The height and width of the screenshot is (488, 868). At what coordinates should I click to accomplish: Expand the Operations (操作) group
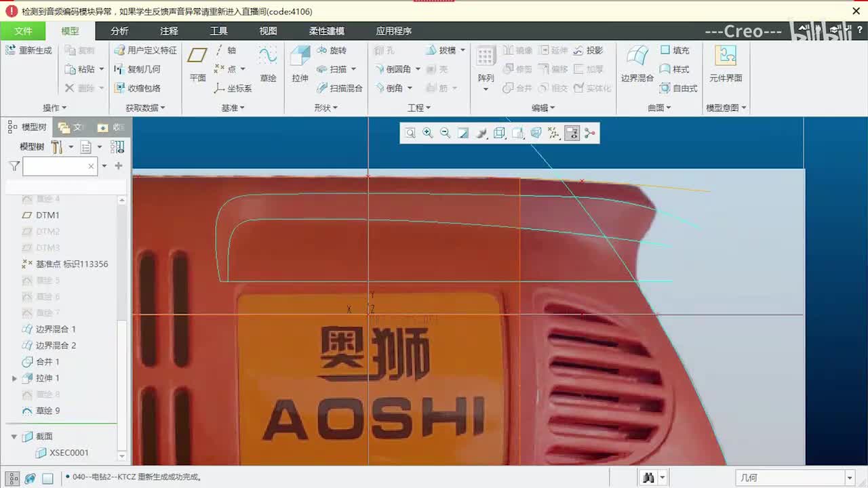coord(55,108)
